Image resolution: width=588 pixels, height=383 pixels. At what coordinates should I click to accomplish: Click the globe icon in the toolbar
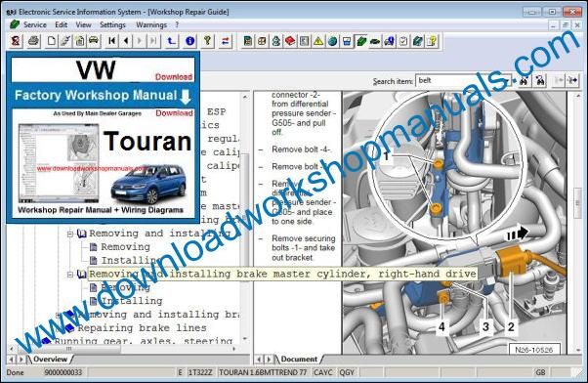(332, 40)
